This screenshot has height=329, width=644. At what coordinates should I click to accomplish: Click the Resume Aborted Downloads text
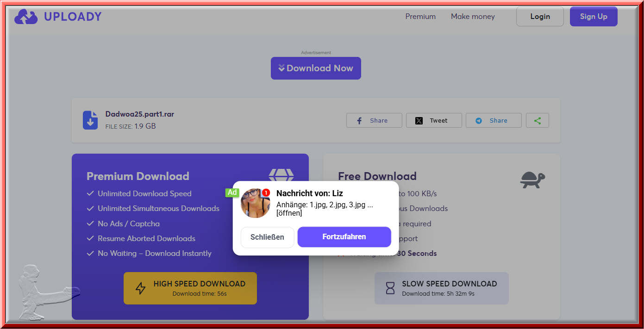(146, 238)
